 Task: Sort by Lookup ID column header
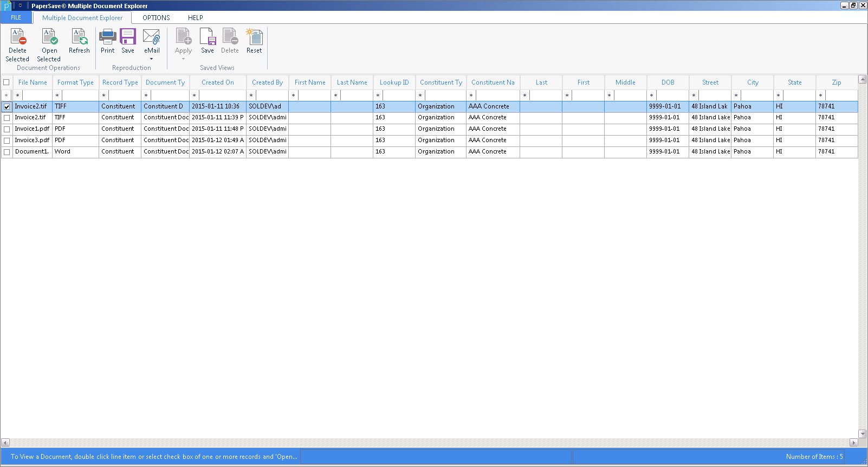394,82
